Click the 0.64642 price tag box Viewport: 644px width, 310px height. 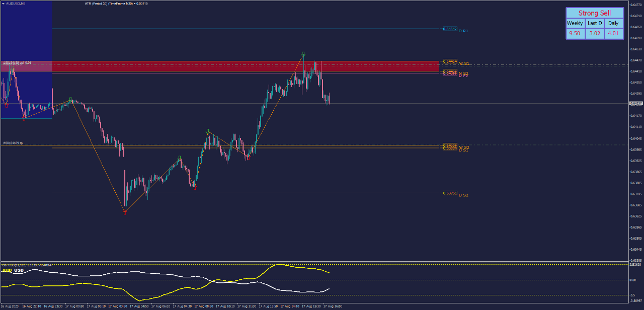click(450, 29)
